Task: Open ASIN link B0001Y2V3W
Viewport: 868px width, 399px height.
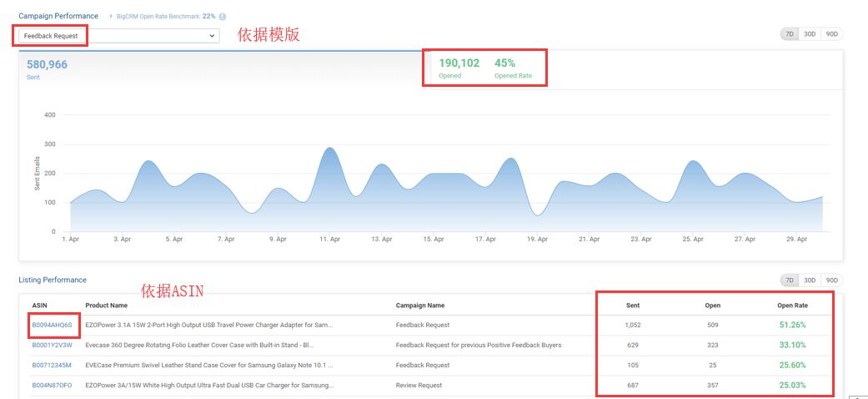Action: (x=52, y=346)
